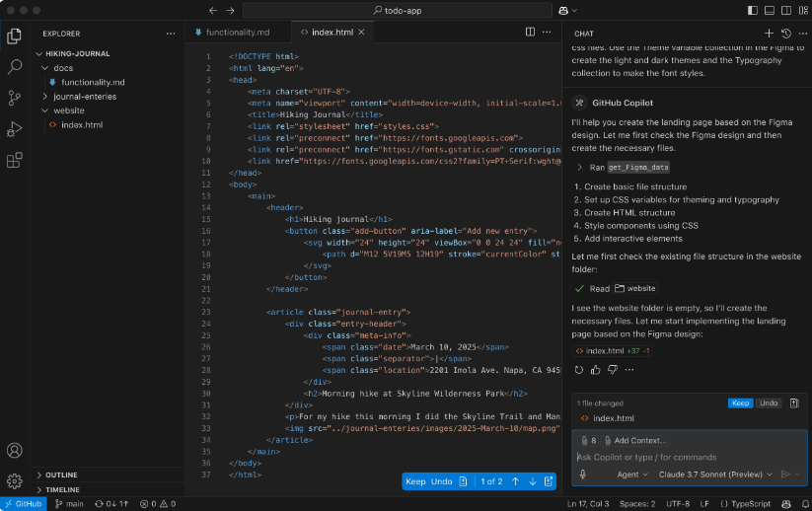Open the Explorer view in activity bar

click(x=15, y=36)
